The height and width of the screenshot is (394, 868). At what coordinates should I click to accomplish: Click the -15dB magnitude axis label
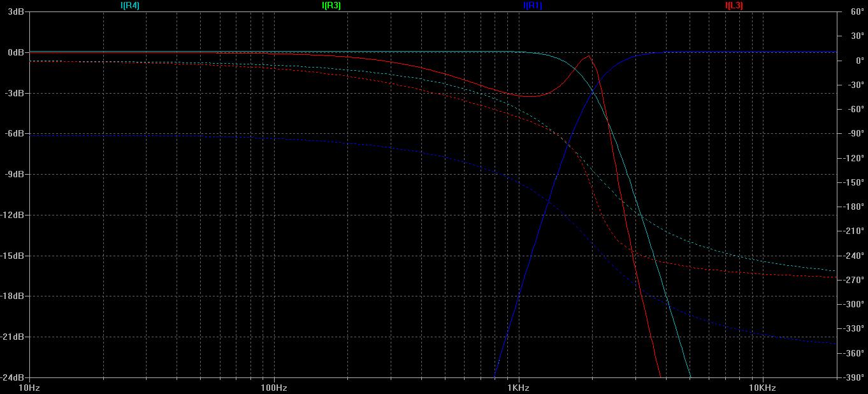coord(13,256)
